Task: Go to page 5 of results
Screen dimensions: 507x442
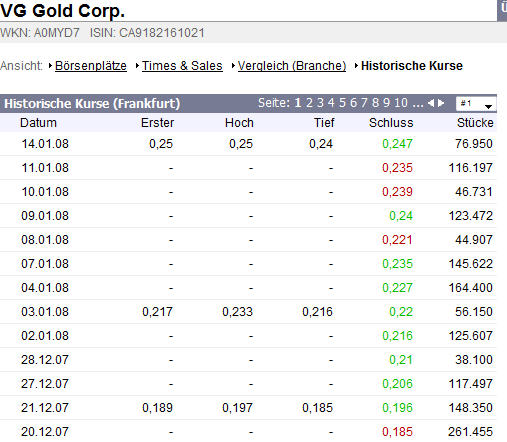Action: pos(342,103)
